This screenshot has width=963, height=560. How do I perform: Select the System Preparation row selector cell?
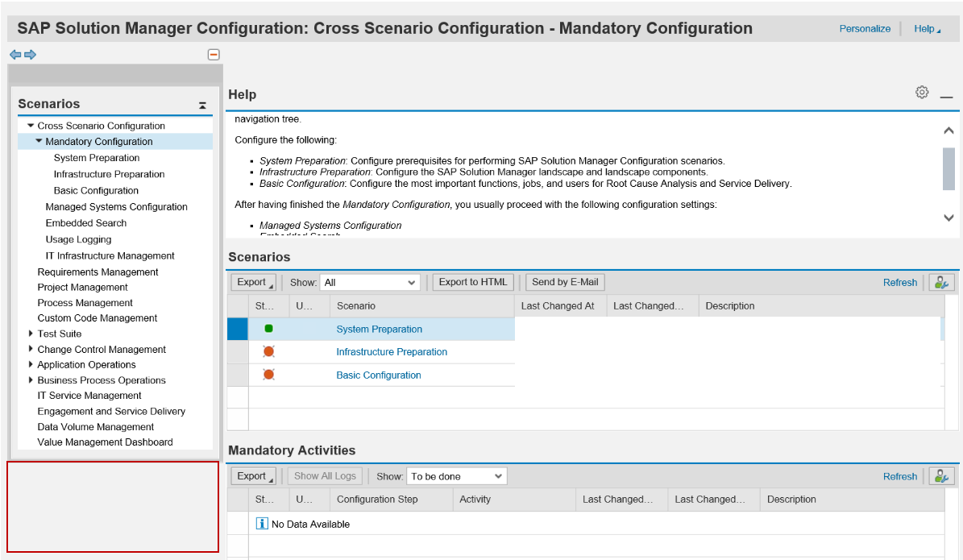point(237,329)
